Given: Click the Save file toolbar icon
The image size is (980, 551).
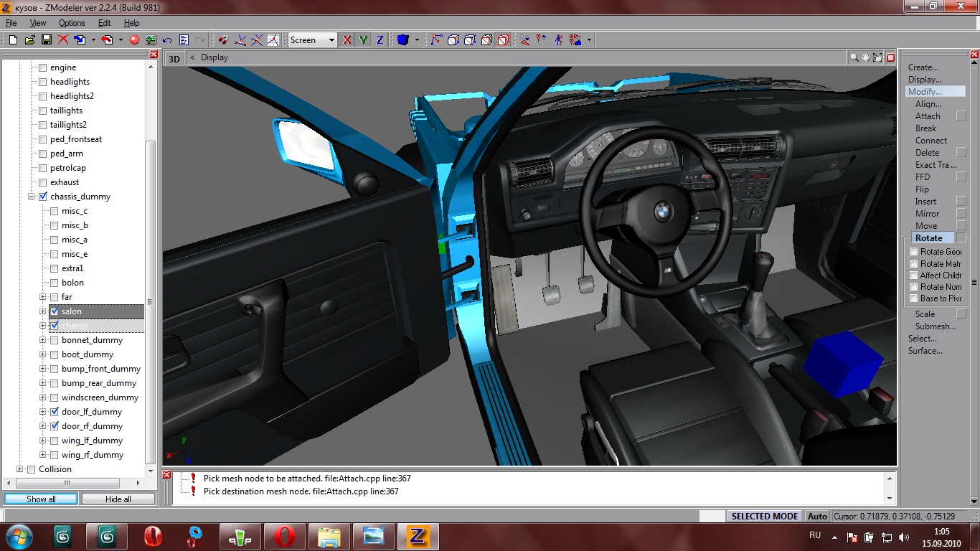Looking at the screenshot, I should point(47,40).
